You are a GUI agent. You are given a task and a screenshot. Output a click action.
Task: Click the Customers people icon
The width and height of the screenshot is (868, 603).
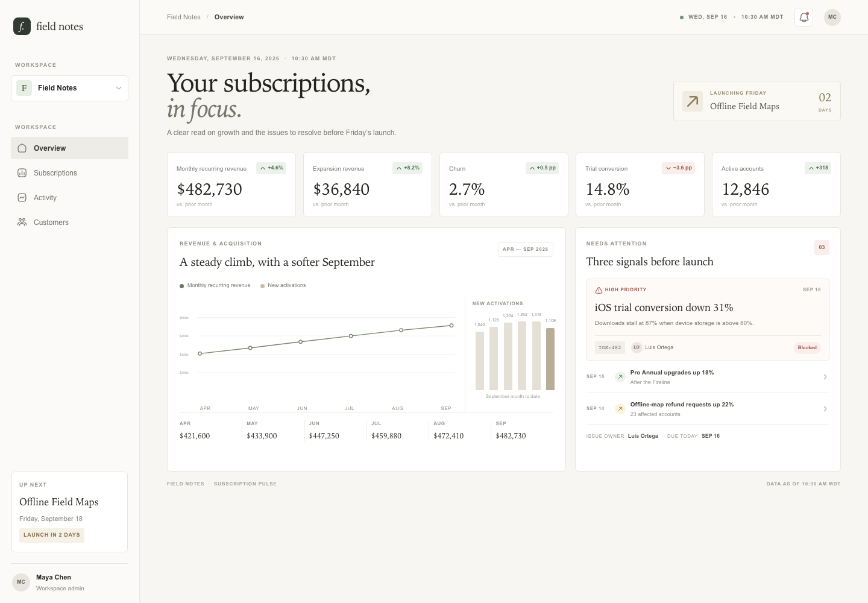22,223
